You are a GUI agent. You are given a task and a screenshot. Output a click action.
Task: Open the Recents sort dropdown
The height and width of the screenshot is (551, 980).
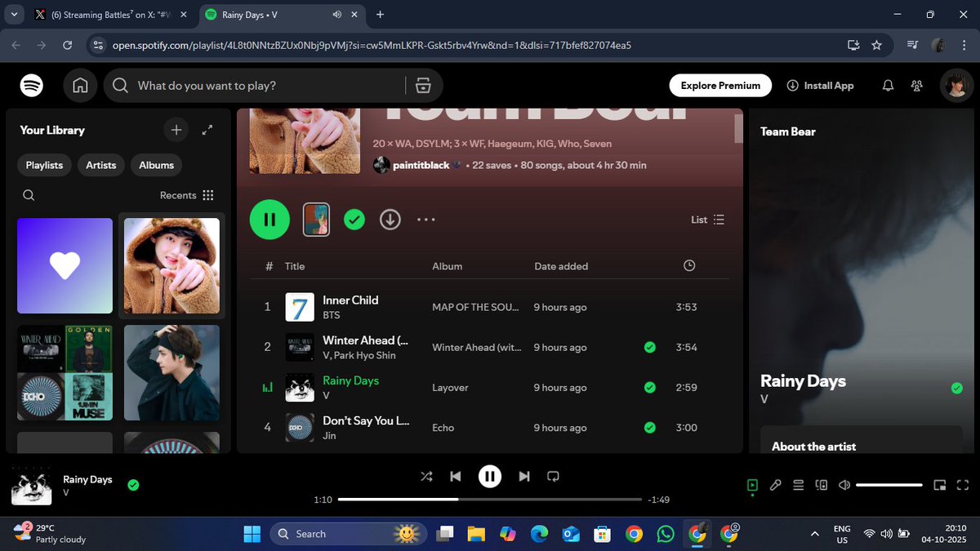pyautogui.click(x=186, y=195)
